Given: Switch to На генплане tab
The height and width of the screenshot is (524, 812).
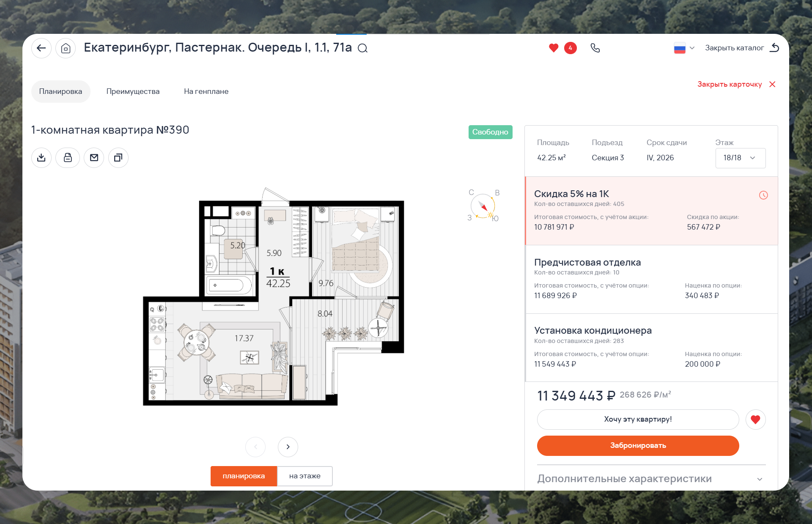Looking at the screenshot, I should 206,91.
